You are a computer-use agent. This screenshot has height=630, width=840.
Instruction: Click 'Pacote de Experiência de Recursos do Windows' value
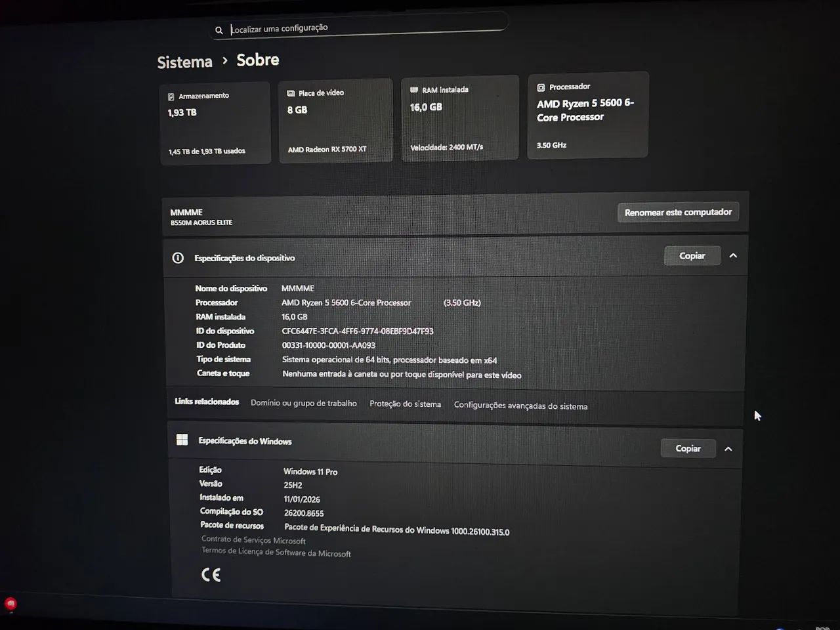point(396,530)
